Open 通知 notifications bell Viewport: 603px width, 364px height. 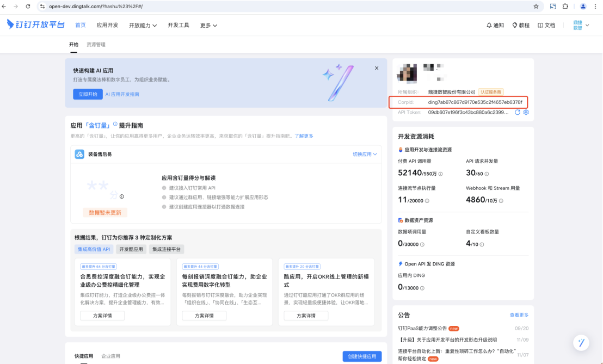pos(495,25)
